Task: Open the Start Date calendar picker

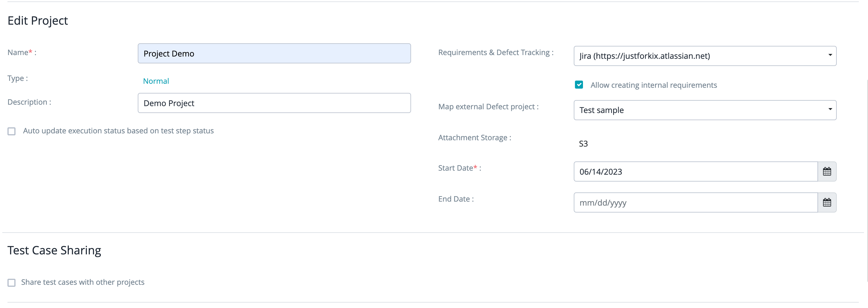Action: (827, 172)
